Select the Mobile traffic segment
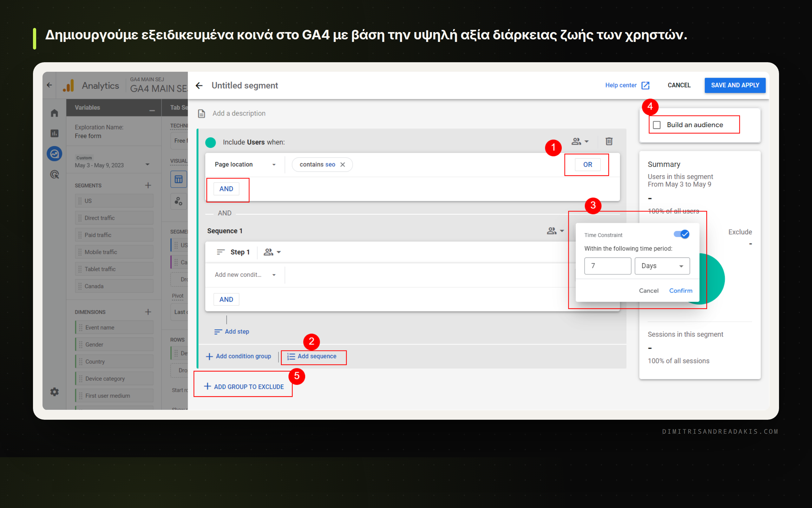Screen dimensions: 812x508 point(114,252)
